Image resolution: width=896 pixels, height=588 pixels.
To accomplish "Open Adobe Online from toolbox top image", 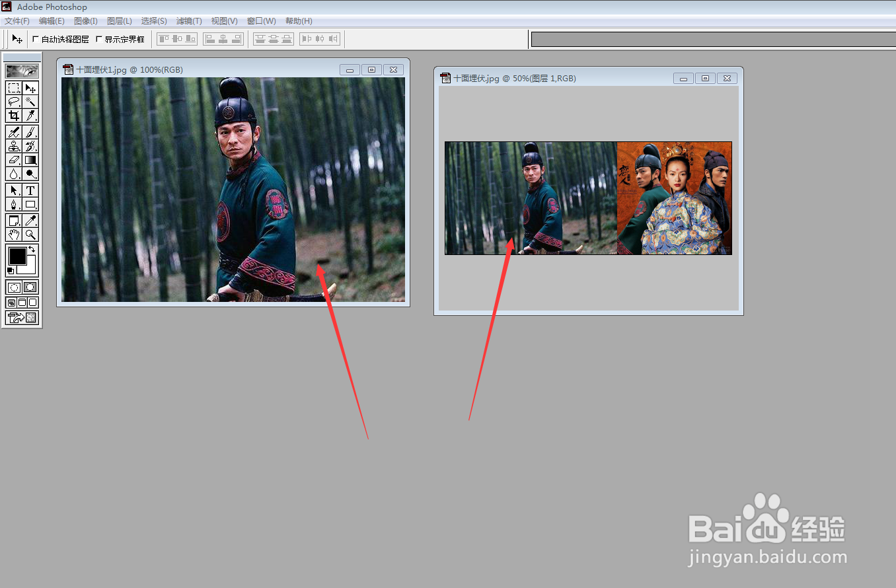I will pos(22,71).
